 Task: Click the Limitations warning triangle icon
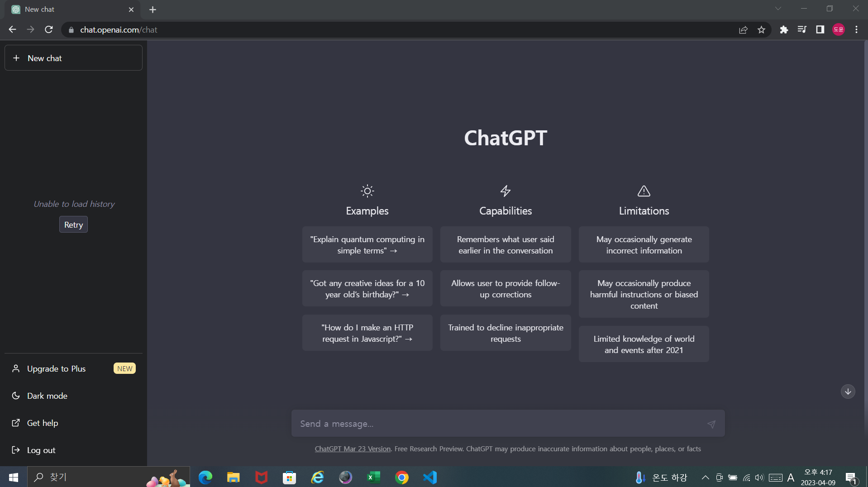644,191
